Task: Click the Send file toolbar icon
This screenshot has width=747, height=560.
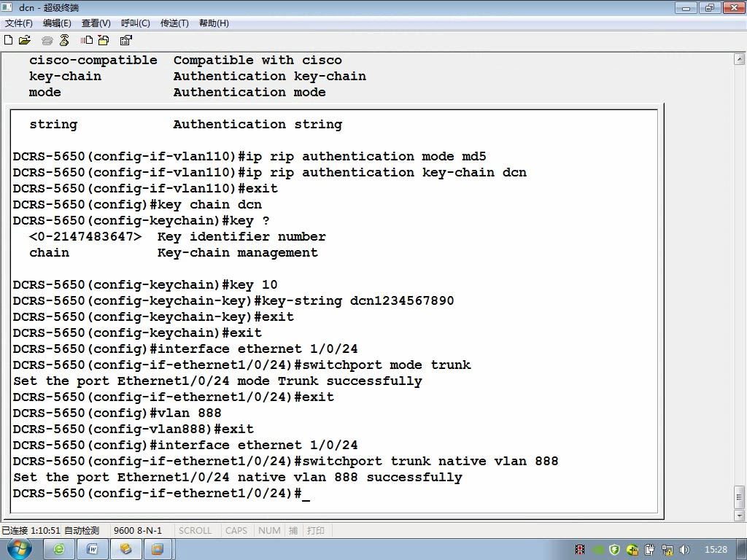Action: [87, 40]
